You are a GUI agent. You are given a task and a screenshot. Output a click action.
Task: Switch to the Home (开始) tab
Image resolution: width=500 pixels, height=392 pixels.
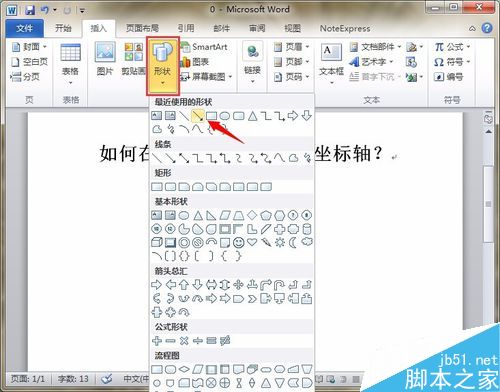click(x=63, y=28)
